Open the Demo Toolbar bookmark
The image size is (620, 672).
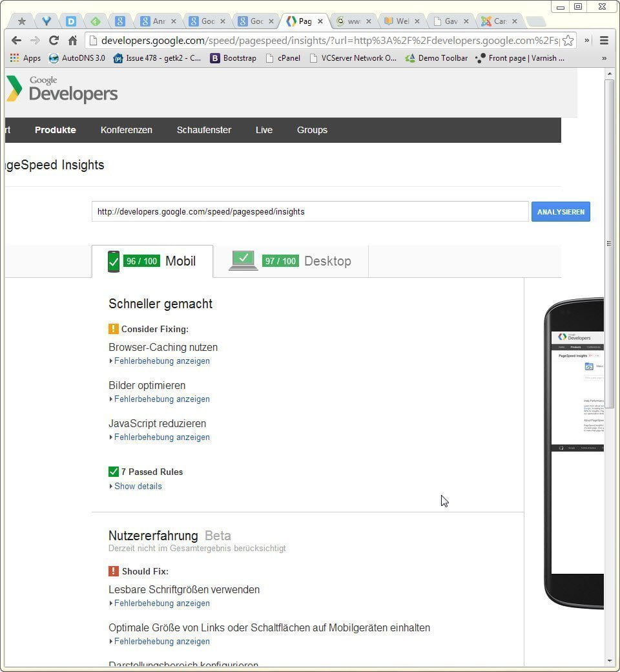(x=436, y=58)
